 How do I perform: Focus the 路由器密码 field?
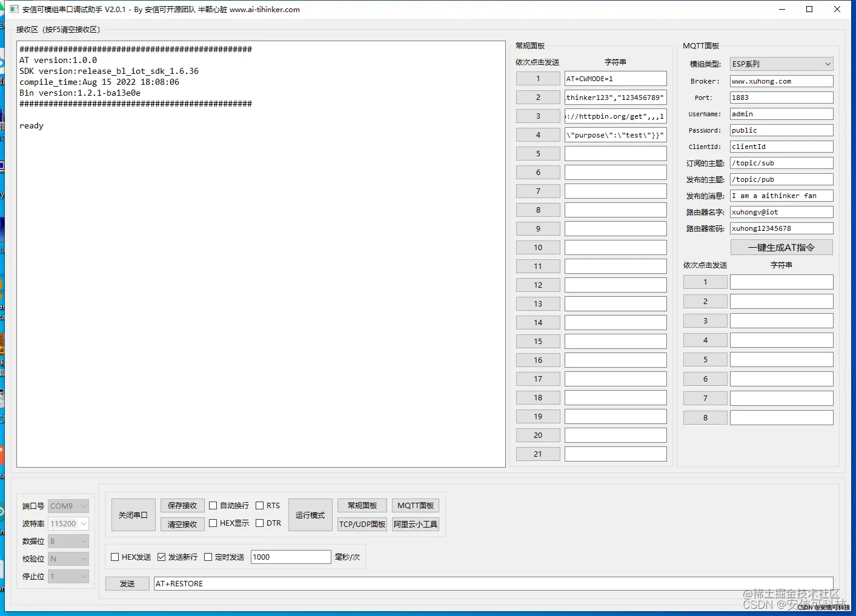click(781, 228)
